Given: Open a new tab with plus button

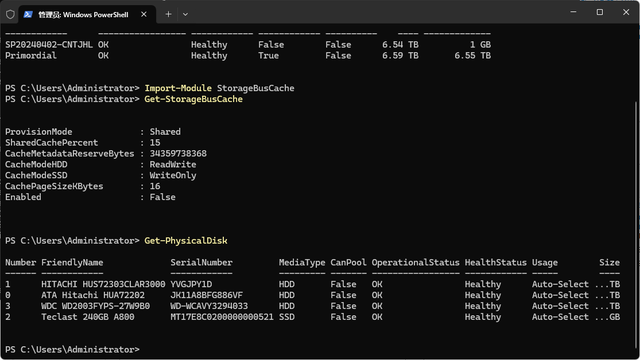Looking at the screenshot, I should point(168,14).
